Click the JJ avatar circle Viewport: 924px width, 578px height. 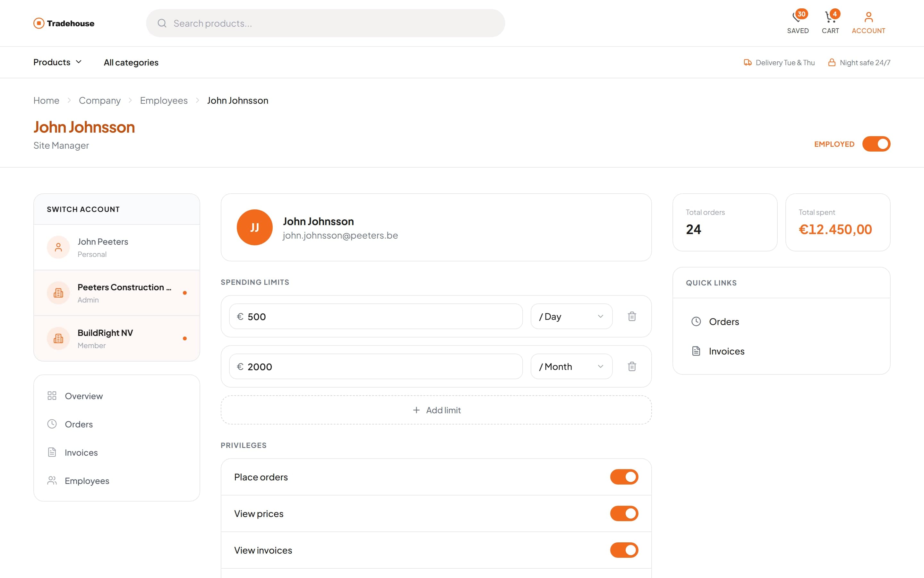coord(254,227)
